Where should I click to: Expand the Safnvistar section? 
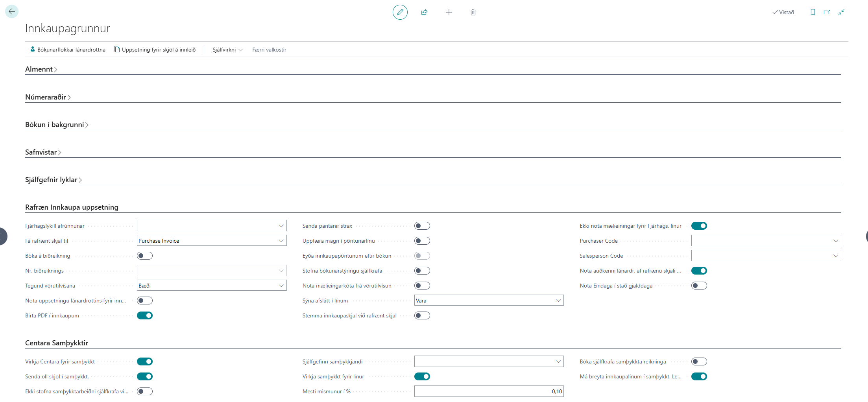pyautogui.click(x=43, y=152)
